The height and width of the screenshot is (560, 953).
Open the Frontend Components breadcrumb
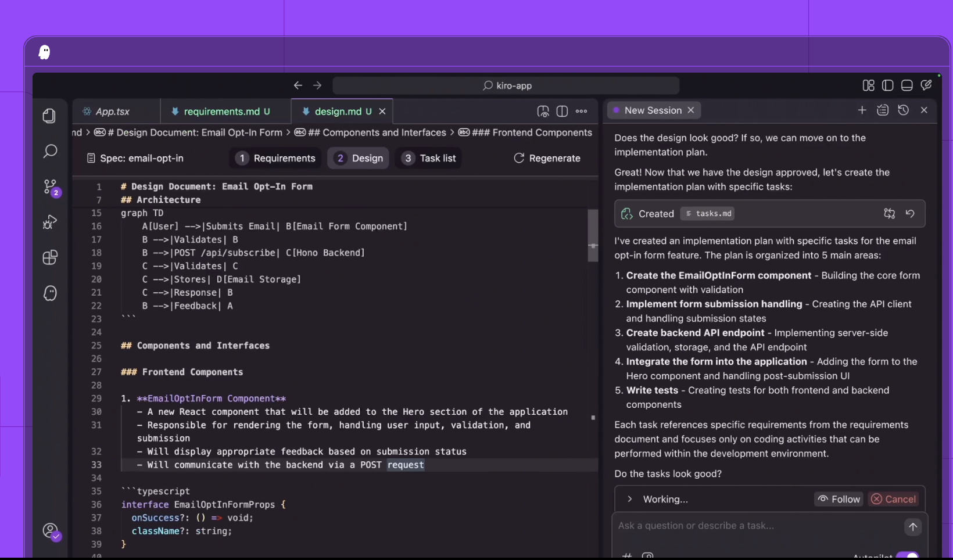click(x=525, y=132)
